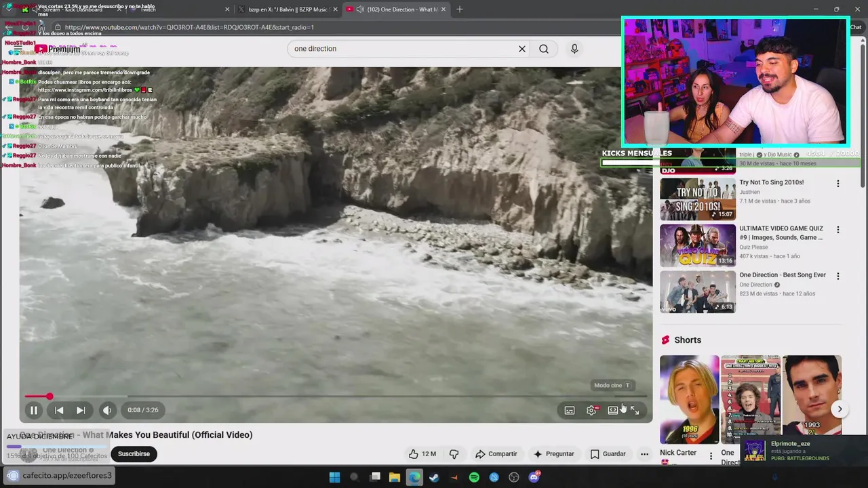This screenshot has height=488, width=868.
Task: Open the 1993 short thumbnail
Action: coord(812,396)
